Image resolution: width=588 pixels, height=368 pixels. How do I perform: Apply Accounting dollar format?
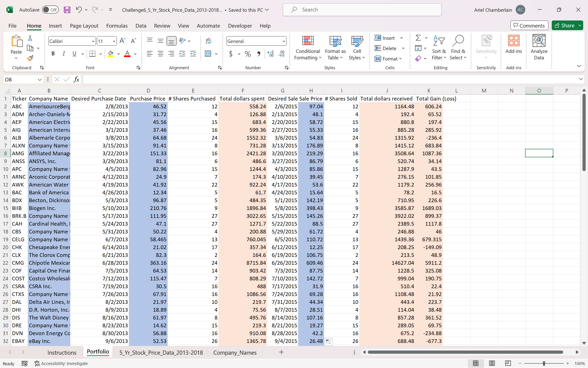[231, 54]
